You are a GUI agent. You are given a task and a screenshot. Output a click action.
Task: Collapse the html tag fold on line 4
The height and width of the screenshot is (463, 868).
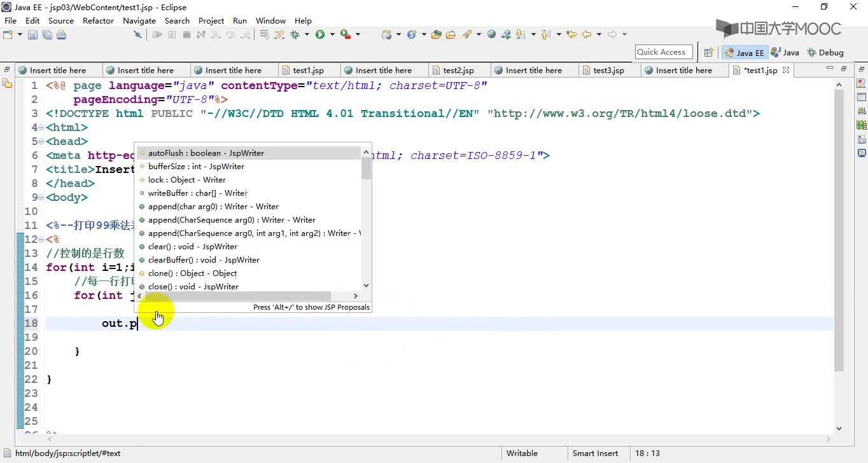pyautogui.click(x=41, y=127)
